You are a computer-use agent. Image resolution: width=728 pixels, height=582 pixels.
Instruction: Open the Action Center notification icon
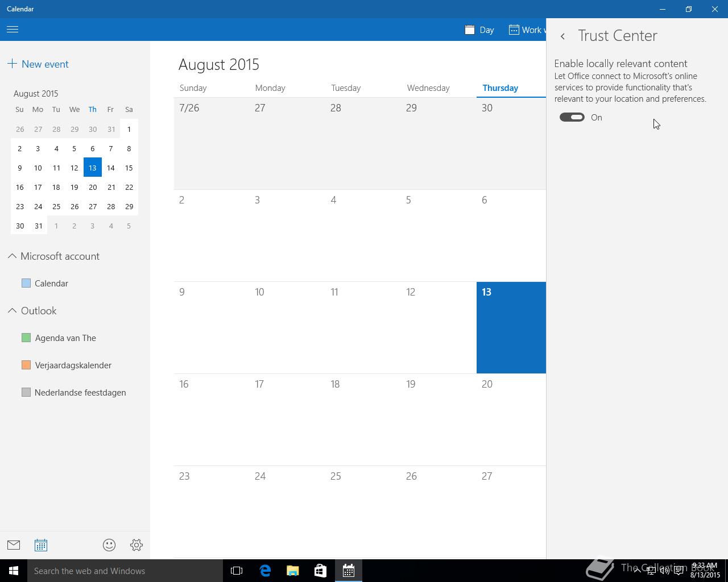pyautogui.click(x=679, y=571)
